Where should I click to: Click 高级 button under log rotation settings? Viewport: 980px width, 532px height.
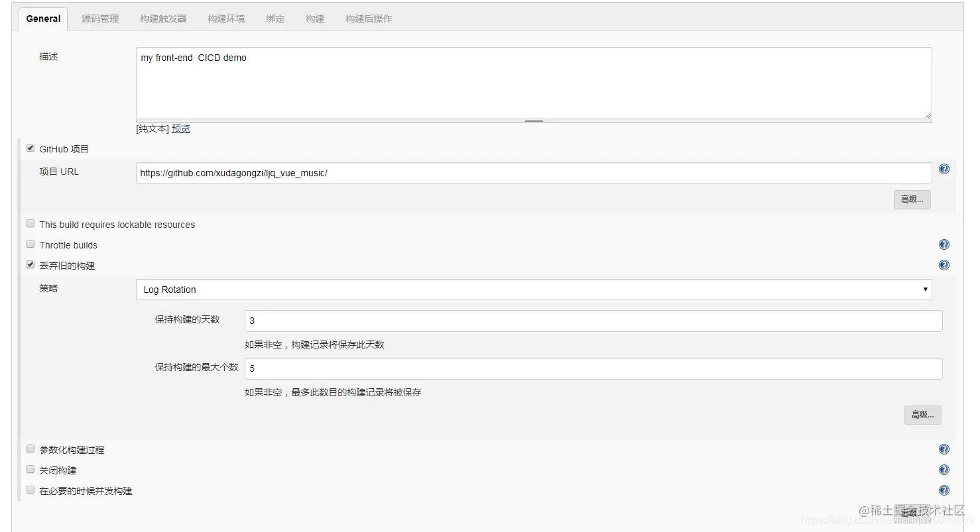(922, 415)
